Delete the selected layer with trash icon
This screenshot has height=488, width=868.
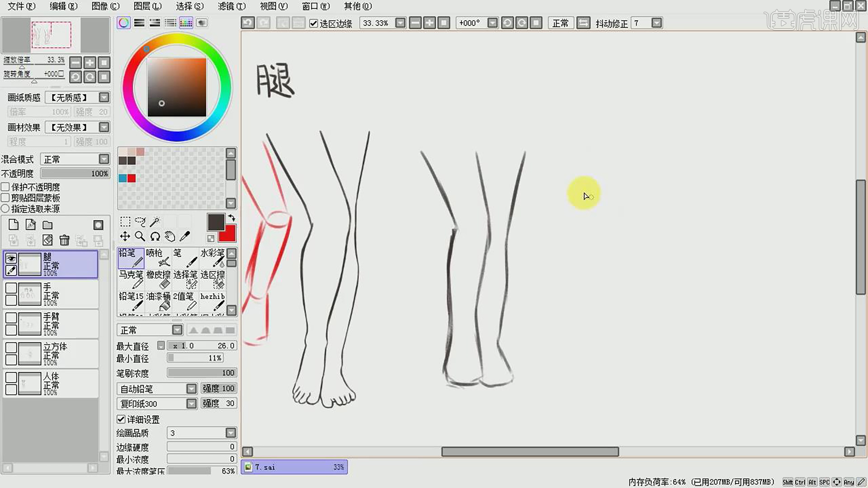tap(65, 240)
